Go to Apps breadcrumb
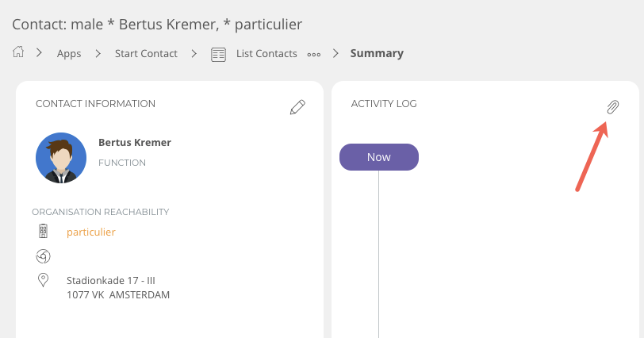This screenshot has height=338, width=644. 69,54
